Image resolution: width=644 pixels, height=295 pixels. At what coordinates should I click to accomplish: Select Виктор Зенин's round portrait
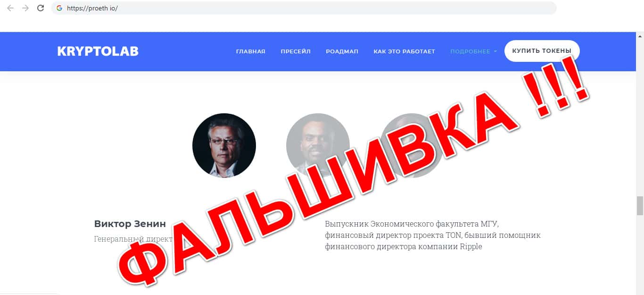click(224, 145)
